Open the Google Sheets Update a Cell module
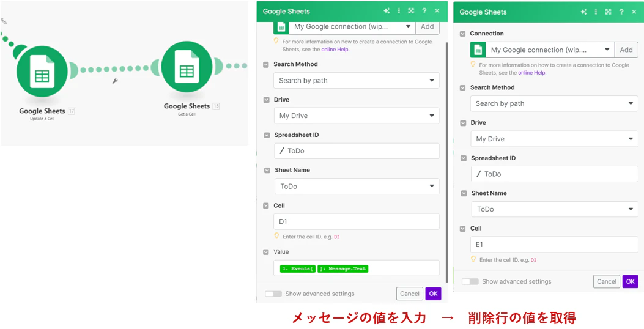This screenshot has height=329, width=644. pyautogui.click(x=42, y=72)
